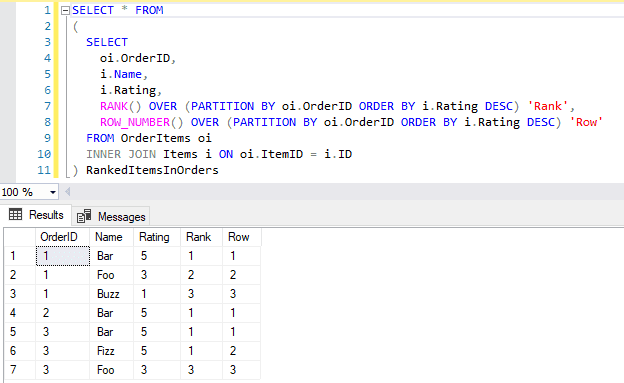Screen dimensions: 624x383
Task: Select the OrderID column header
Action: (x=62, y=237)
